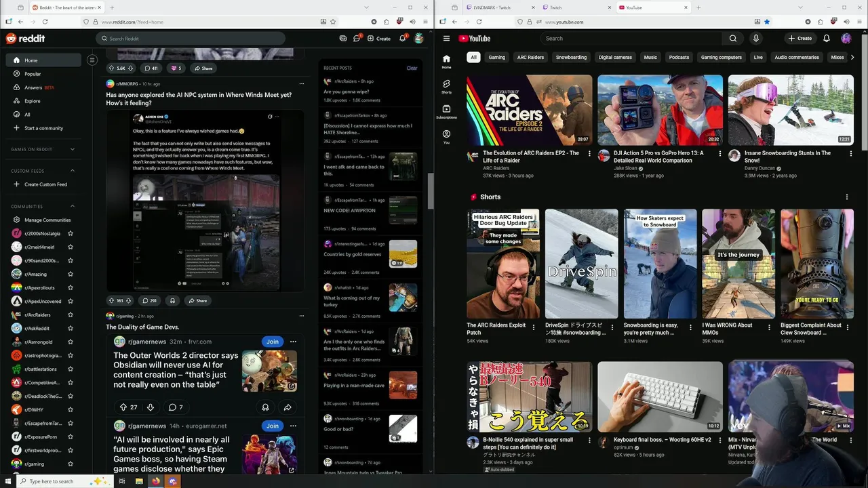The height and width of the screenshot is (488, 868).
Task: Open comments on post with 291 comments
Action: [x=149, y=300]
